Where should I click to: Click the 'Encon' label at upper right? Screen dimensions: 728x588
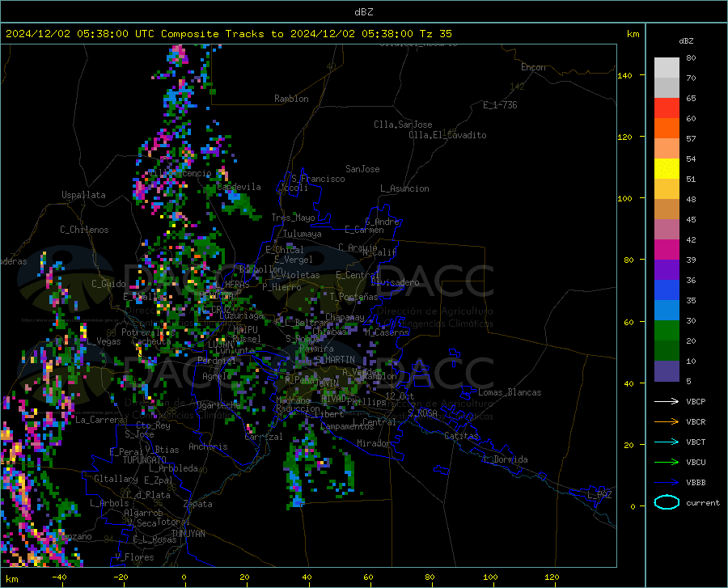point(533,67)
